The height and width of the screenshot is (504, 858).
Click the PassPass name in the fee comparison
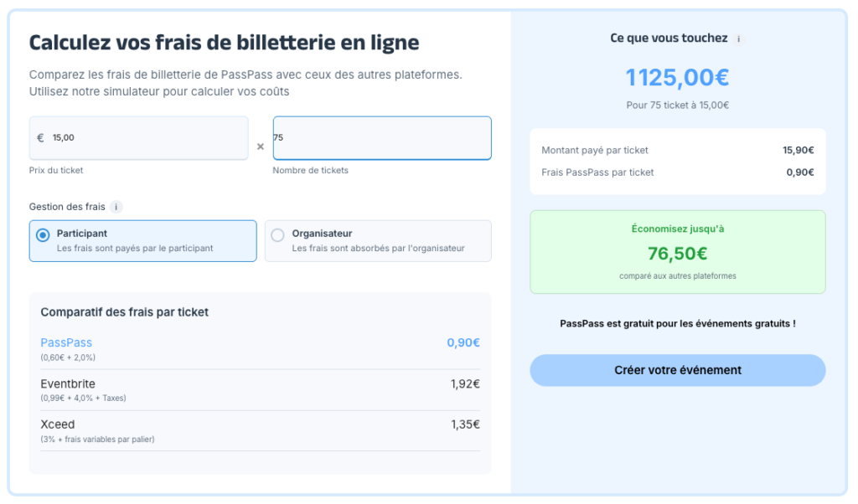pos(66,342)
